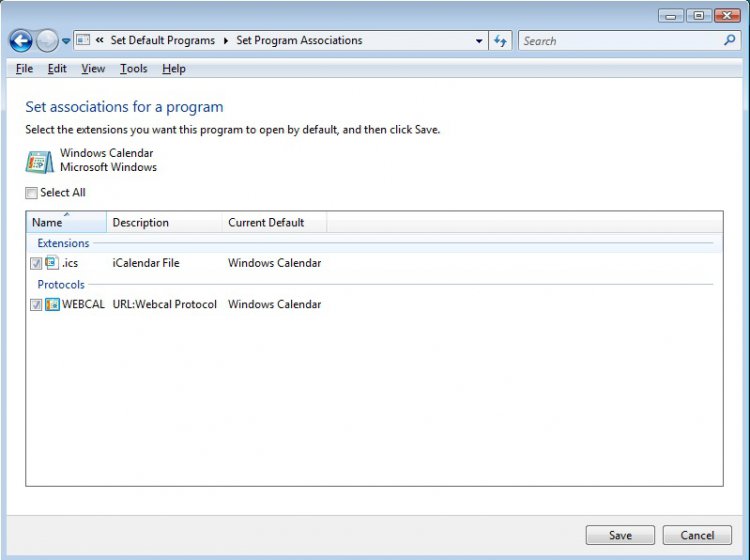The width and height of the screenshot is (750, 560).
Task: Click the iCalendar File description
Action: (x=146, y=263)
